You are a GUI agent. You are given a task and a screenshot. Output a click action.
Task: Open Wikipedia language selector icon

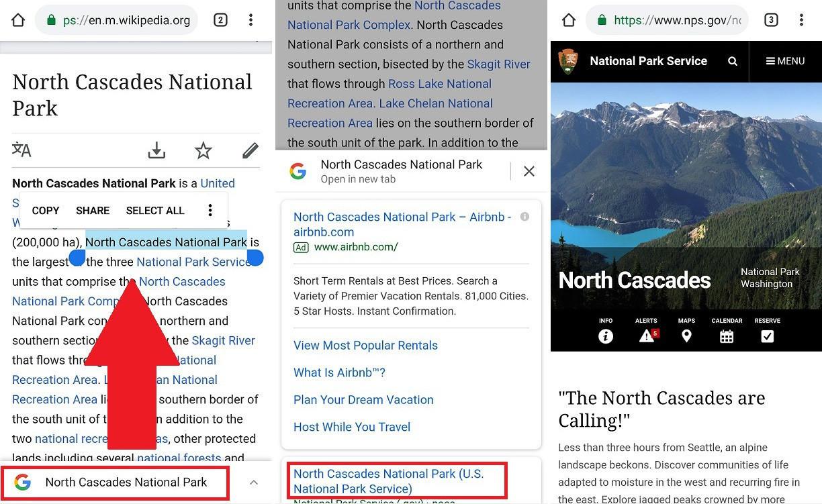coord(21,150)
